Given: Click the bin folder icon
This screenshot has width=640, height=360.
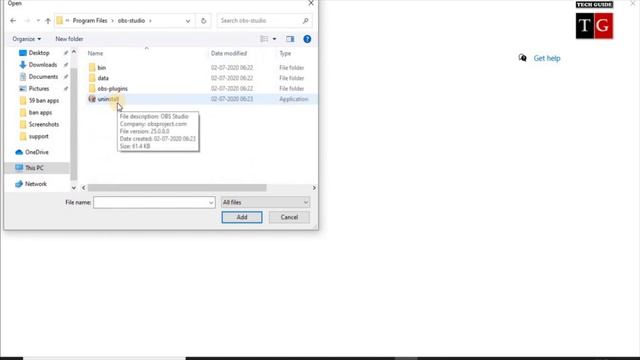Looking at the screenshot, I should click(92, 67).
